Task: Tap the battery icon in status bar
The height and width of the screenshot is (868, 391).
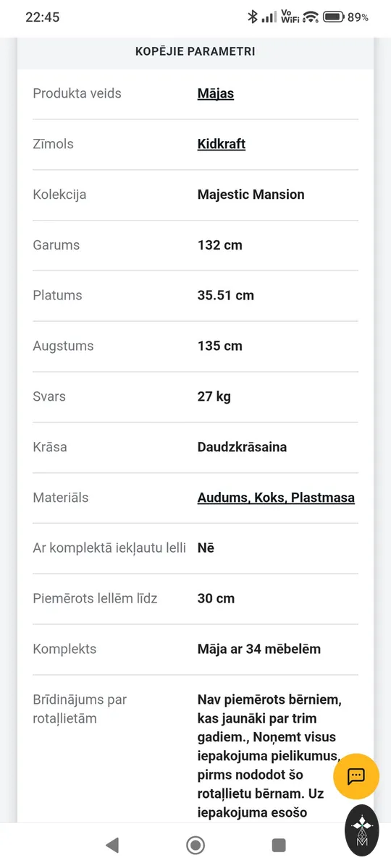Action: coord(334,17)
